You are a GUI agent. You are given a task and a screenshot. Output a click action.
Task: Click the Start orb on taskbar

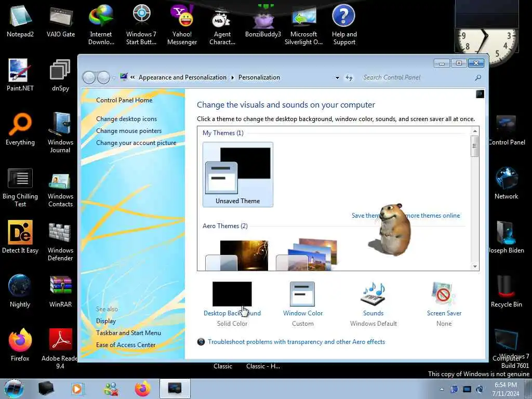tap(14, 389)
